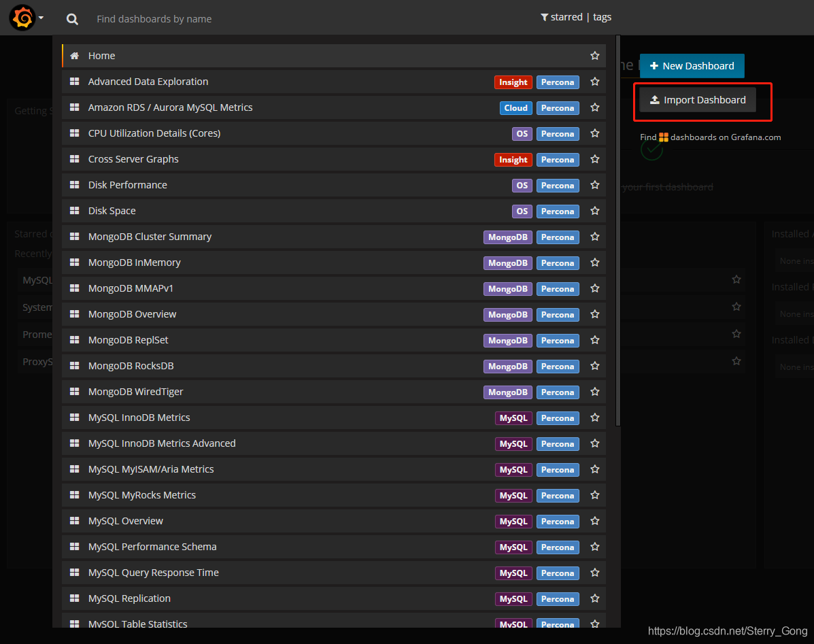814x644 pixels.
Task: Create a New Dashboard
Action: 692,66
